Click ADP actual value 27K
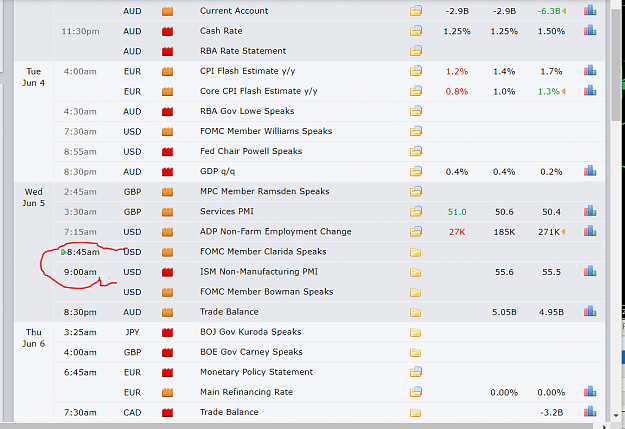This screenshot has width=625, height=429. pyautogui.click(x=457, y=232)
